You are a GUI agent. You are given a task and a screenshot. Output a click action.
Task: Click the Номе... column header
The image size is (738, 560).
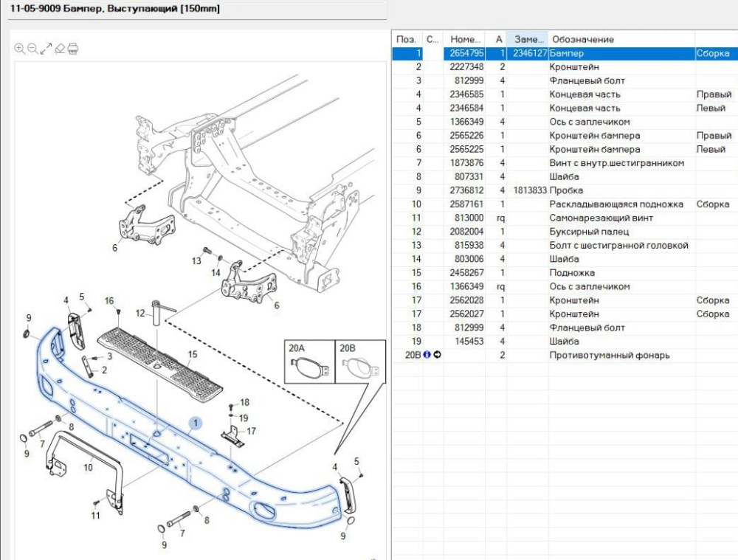click(x=465, y=39)
